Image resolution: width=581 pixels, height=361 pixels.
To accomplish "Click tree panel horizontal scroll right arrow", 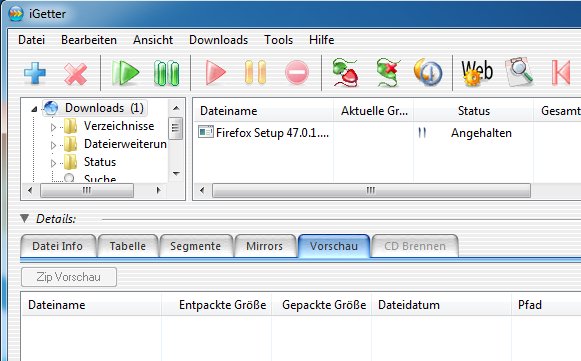I will (x=159, y=191).
